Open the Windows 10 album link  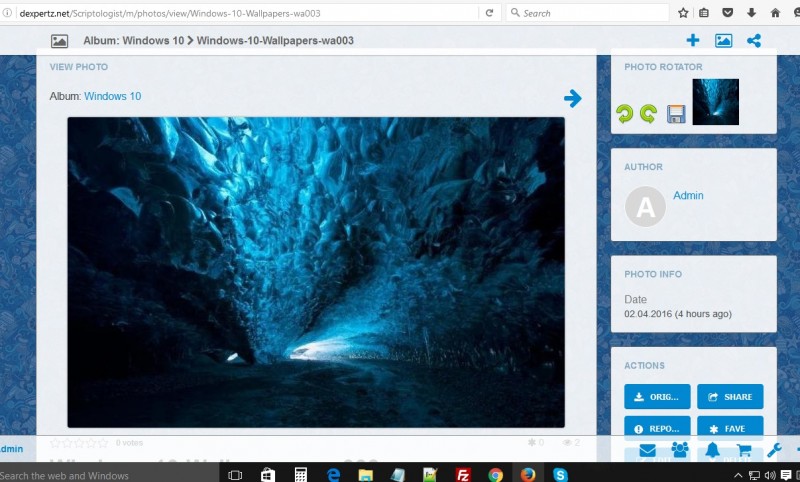click(x=113, y=96)
